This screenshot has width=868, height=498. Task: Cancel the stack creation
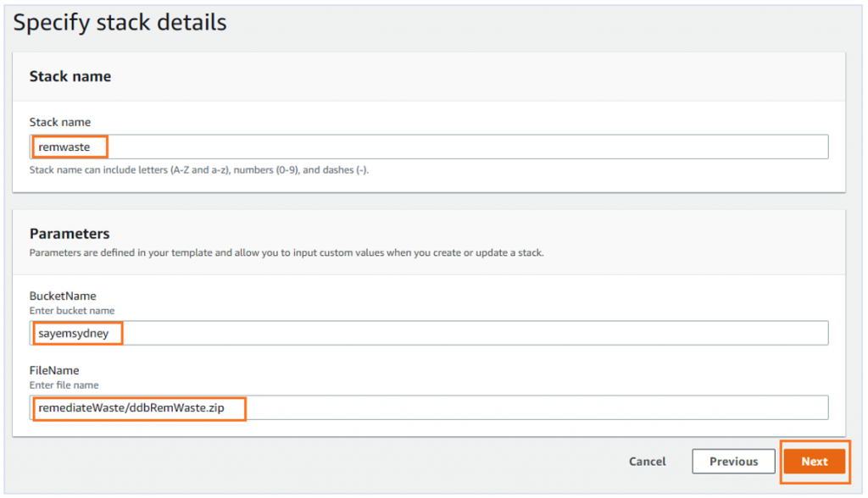647,462
